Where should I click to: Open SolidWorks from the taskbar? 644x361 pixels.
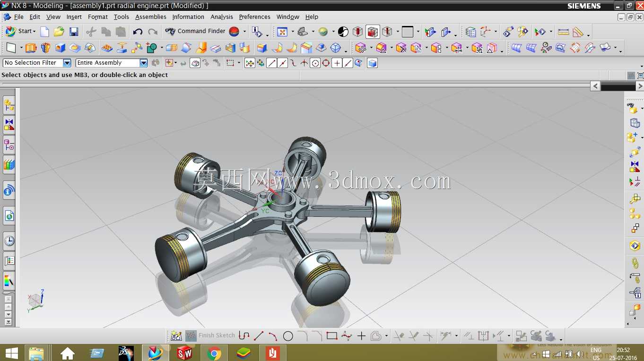click(184, 353)
